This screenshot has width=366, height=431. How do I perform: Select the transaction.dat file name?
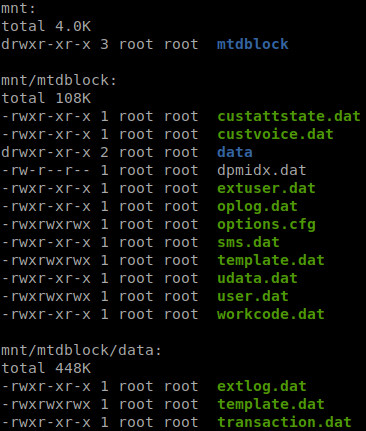tap(284, 422)
